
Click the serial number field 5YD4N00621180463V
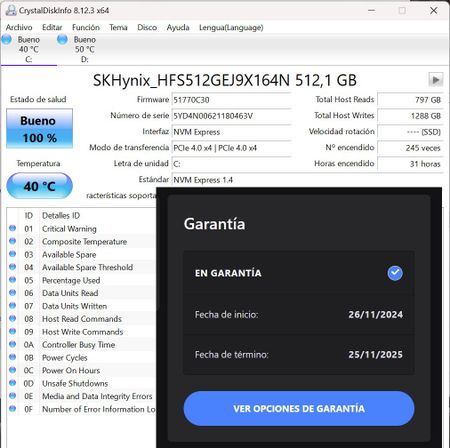click(231, 116)
